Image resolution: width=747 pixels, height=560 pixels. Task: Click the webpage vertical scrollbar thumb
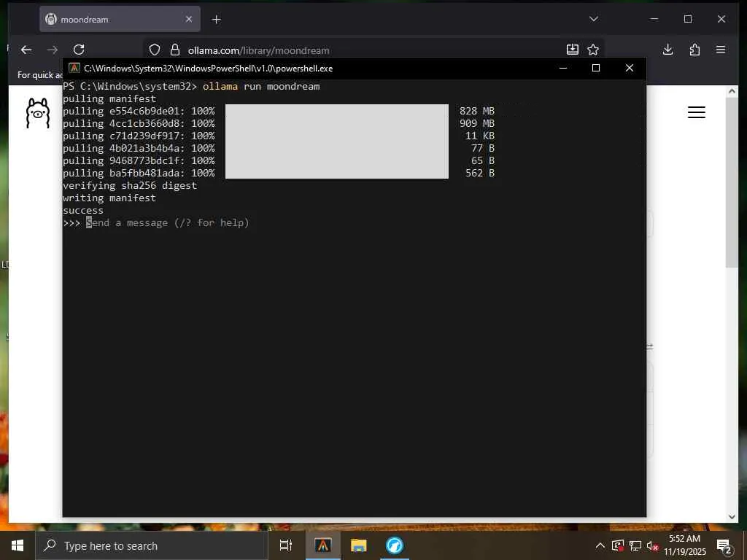(x=732, y=182)
